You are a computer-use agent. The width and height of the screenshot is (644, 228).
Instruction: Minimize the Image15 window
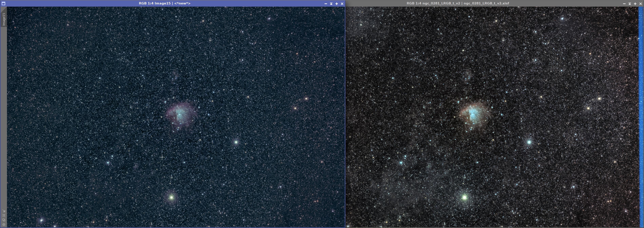click(326, 4)
